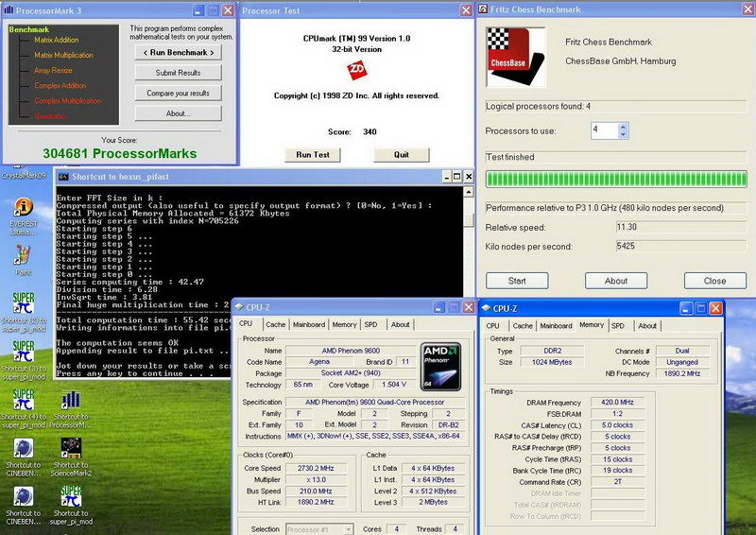Select Complex Multiplication in Benchmark tree
756x535 pixels.
click(67, 101)
